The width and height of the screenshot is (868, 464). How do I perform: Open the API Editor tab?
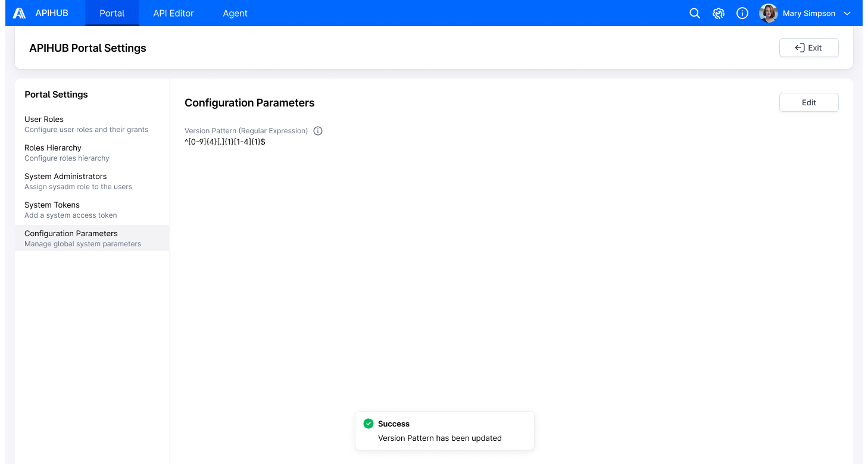(174, 13)
